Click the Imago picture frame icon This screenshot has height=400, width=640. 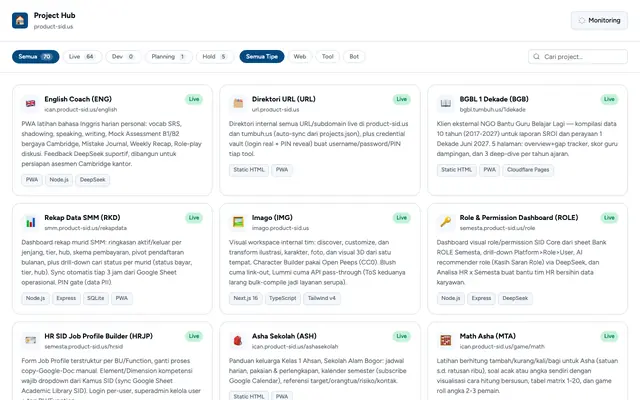pos(238,222)
